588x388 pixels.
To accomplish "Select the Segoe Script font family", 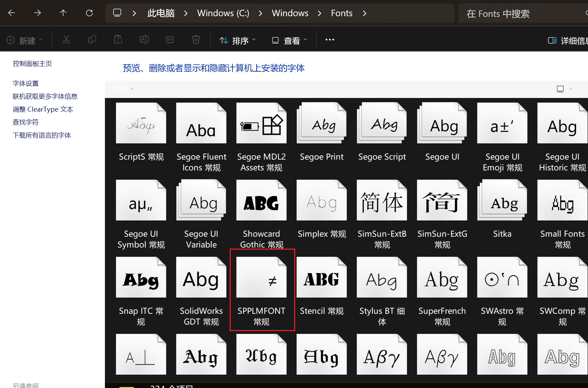I will tap(382, 132).
